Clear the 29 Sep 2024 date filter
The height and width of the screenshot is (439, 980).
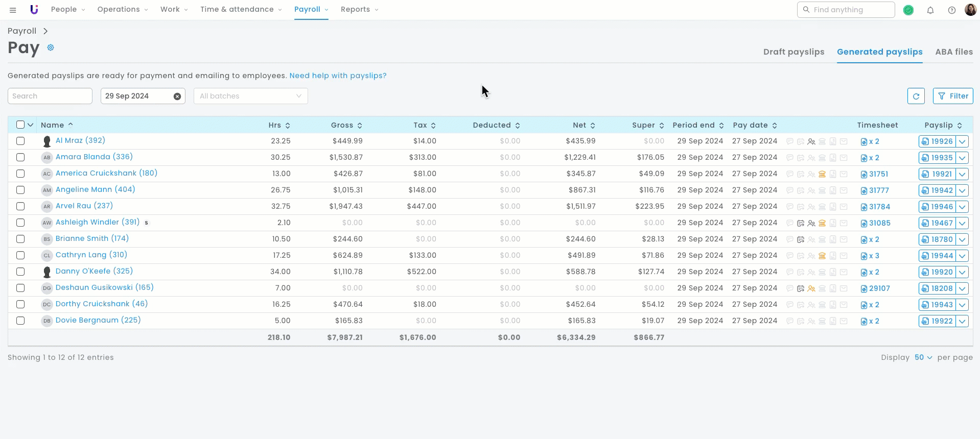(x=177, y=96)
